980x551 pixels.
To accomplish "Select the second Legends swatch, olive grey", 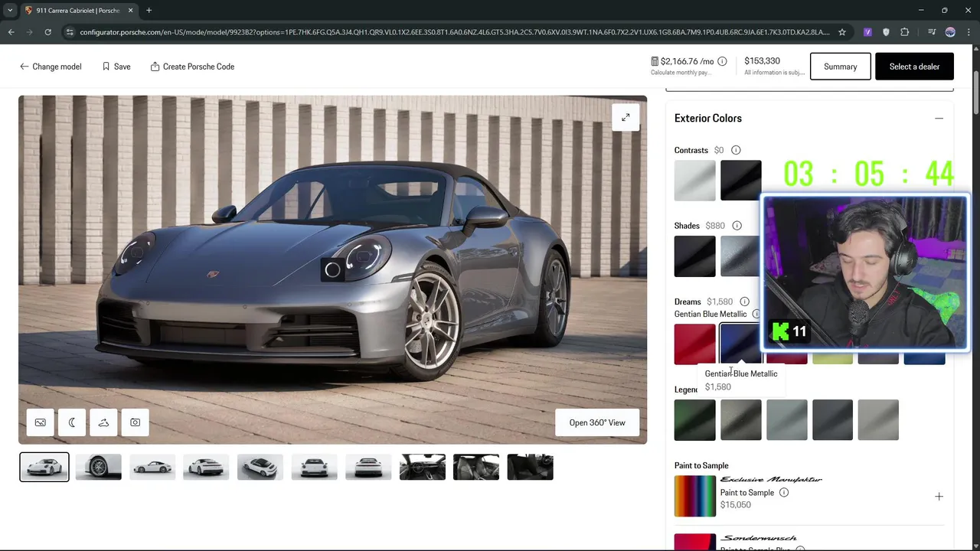I will (740, 420).
